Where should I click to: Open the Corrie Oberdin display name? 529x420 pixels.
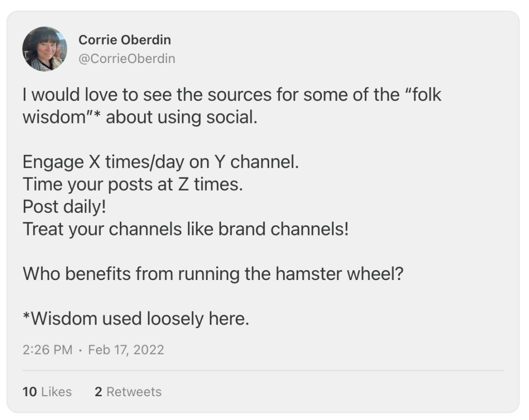pyautogui.click(x=125, y=40)
